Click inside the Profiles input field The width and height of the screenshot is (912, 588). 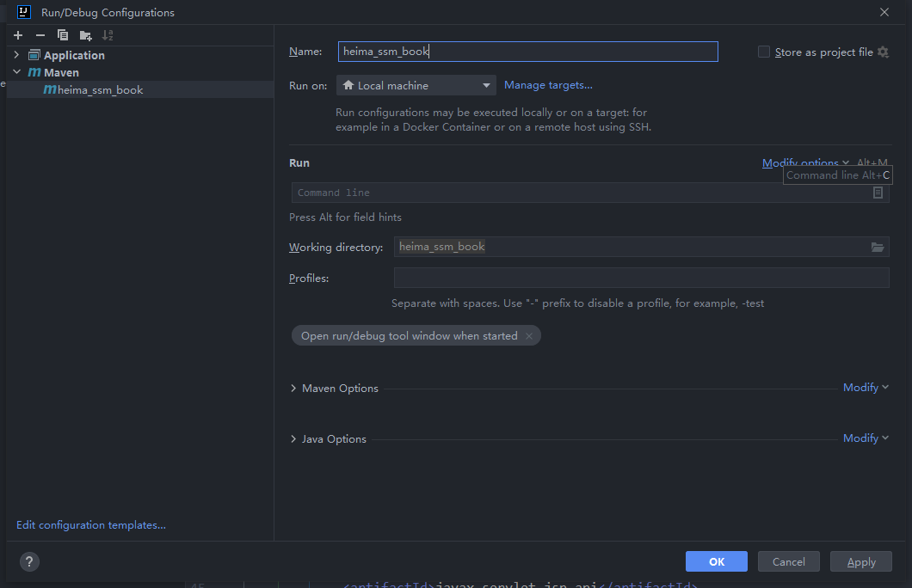click(641, 278)
